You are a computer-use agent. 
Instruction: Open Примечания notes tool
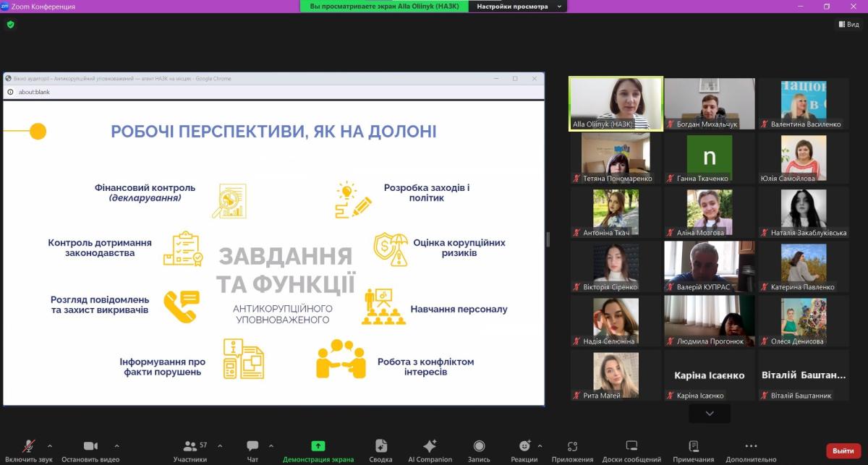point(693,451)
